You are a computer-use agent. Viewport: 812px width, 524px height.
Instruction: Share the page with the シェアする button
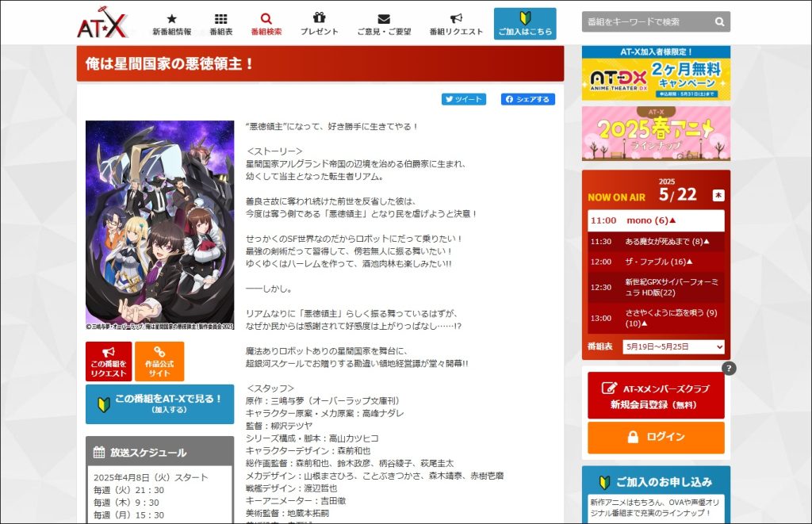pyautogui.click(x=527, y=99)
